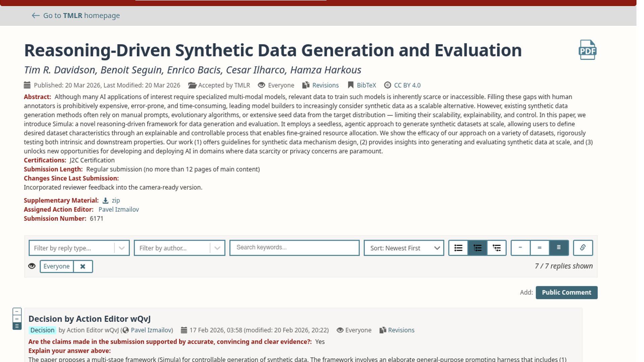The image size is (644, 362).
Task: Download the supplementary zip file
Action: pyautogui.click(x=115, y=200)
